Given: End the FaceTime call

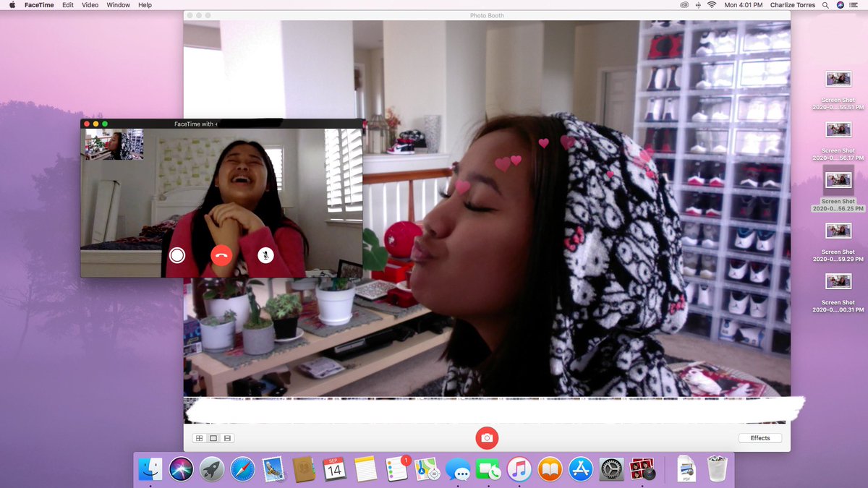Looking at the screenshot, I should click(x=221, y=254).
